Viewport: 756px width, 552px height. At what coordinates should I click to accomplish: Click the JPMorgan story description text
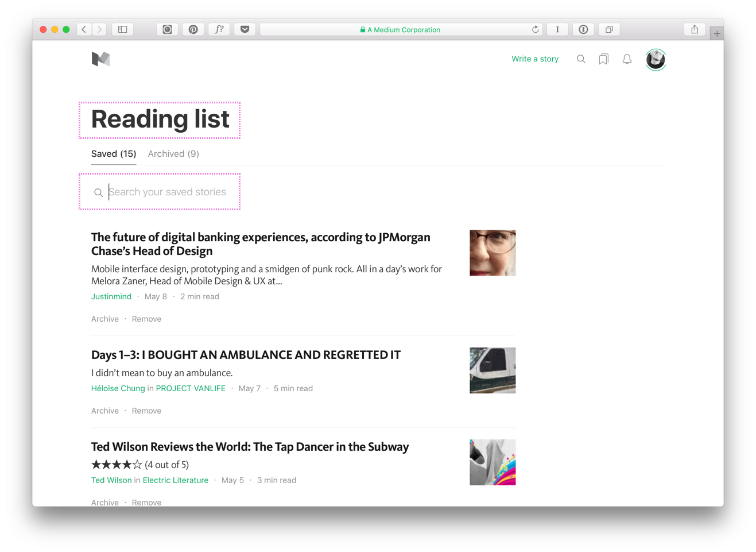point(266,275)
